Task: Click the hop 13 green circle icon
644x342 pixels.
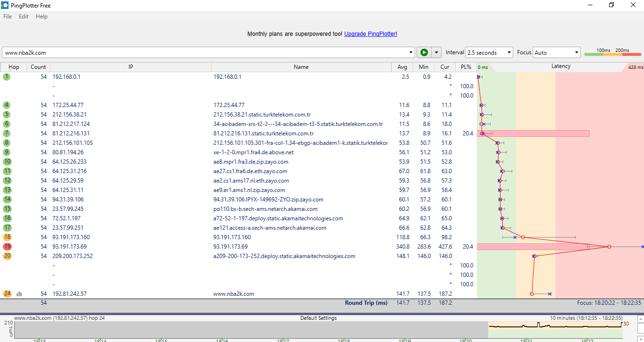Action: 7,190
